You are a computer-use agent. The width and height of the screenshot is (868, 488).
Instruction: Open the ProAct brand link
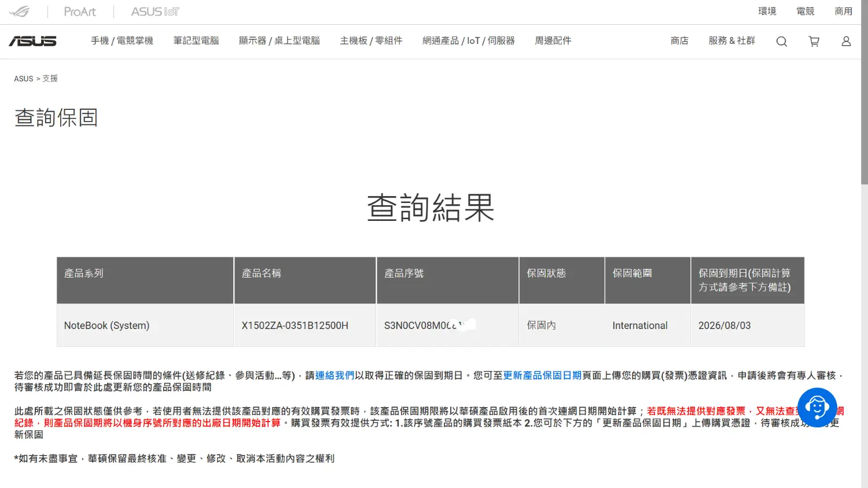click(x=80, y=12)
